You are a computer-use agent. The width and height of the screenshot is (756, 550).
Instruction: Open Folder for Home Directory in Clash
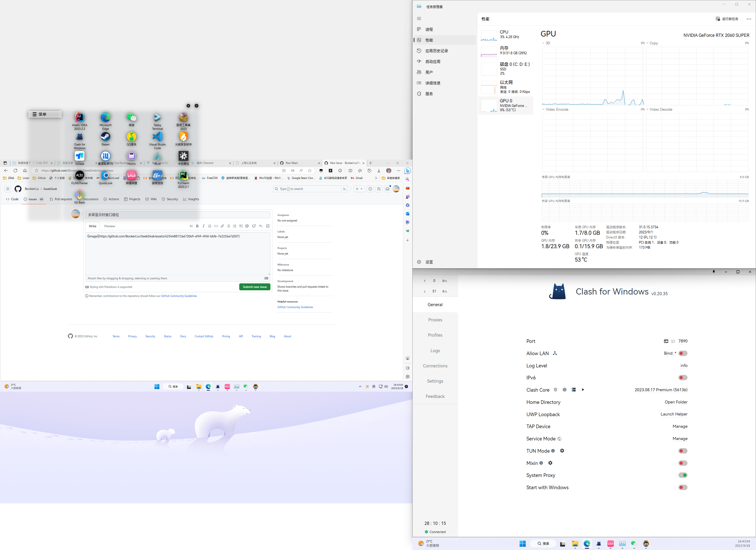pyautogui.click(x=676, y=402)
